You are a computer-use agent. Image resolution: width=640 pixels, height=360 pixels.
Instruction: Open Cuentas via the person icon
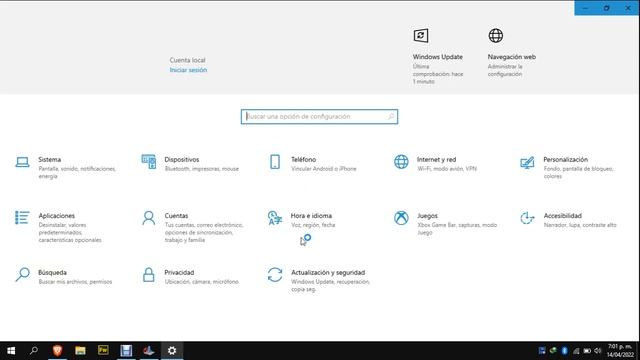pyautogui.click(x=149, y=218)
